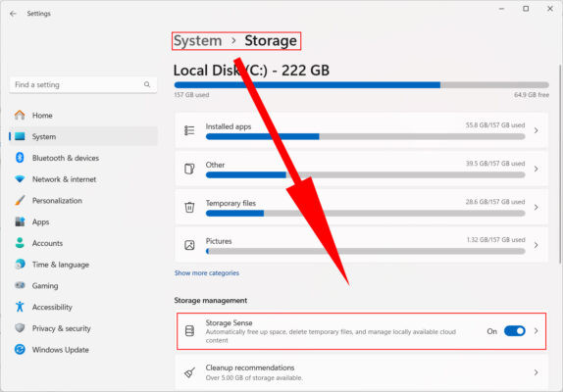Viewport: 563px width, 392px height.
Task: Open Bluetooth & devices settings
Action: coord(83,158)
